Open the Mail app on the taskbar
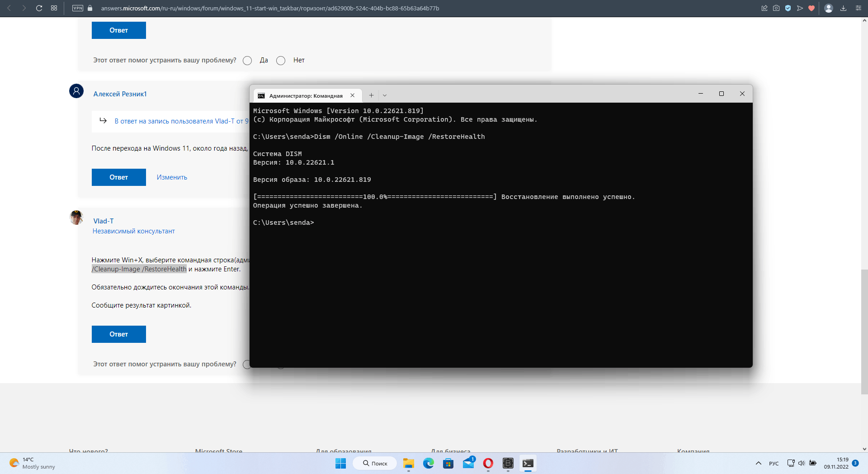The width and height of the screenshot is (868, 474). [468, 463]
